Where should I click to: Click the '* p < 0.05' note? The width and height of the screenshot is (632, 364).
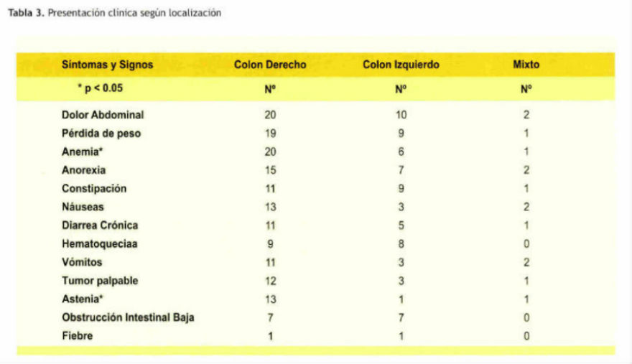tap(100, 88)
